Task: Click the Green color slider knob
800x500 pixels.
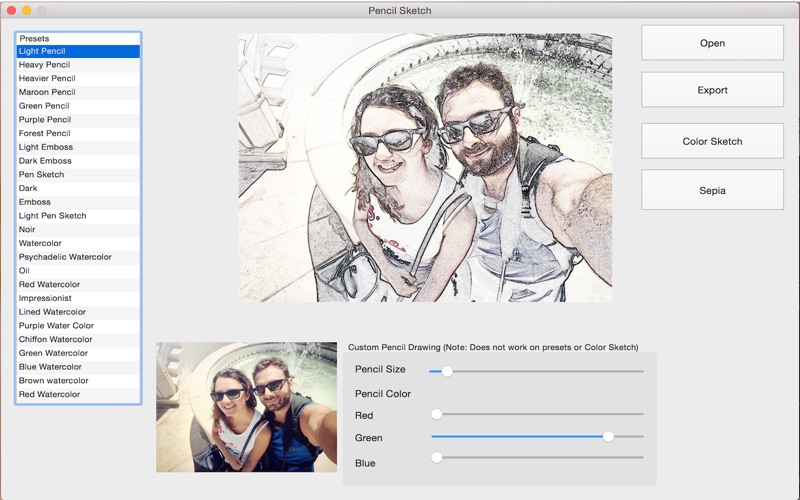Action: pyautogui.click(x=608, y=436)
